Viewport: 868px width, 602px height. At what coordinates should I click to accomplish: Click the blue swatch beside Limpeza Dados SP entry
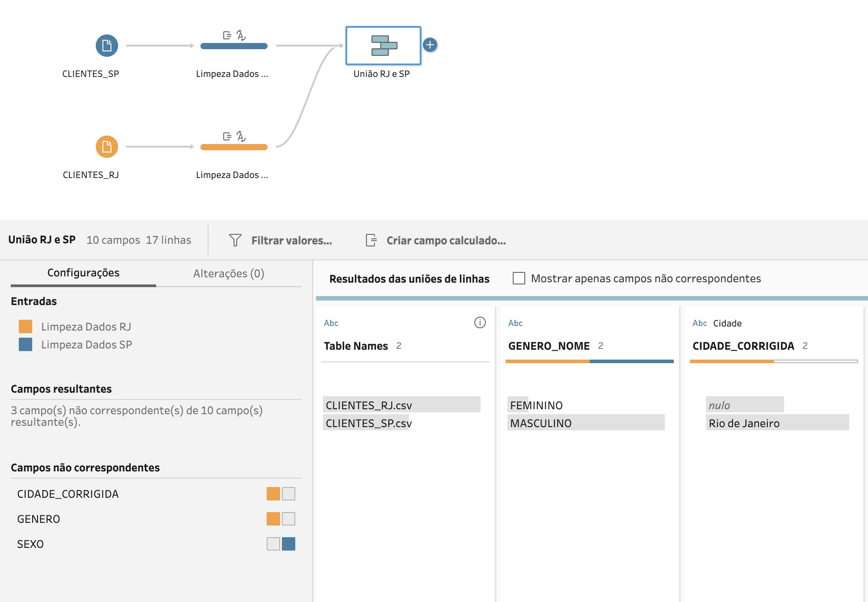point(26,344)
